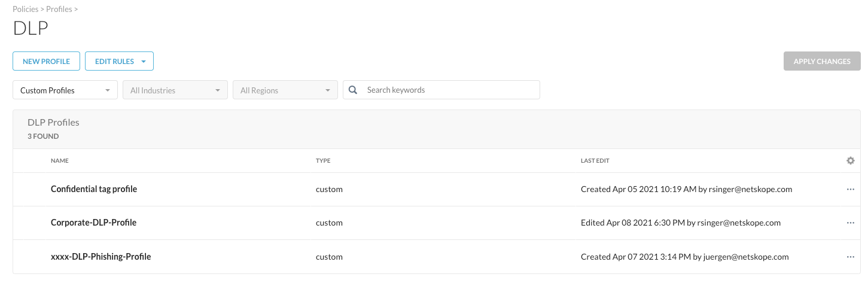Sort table by Type column header
The height and width of the screenshot is (292, 868).
click(323, 161)
